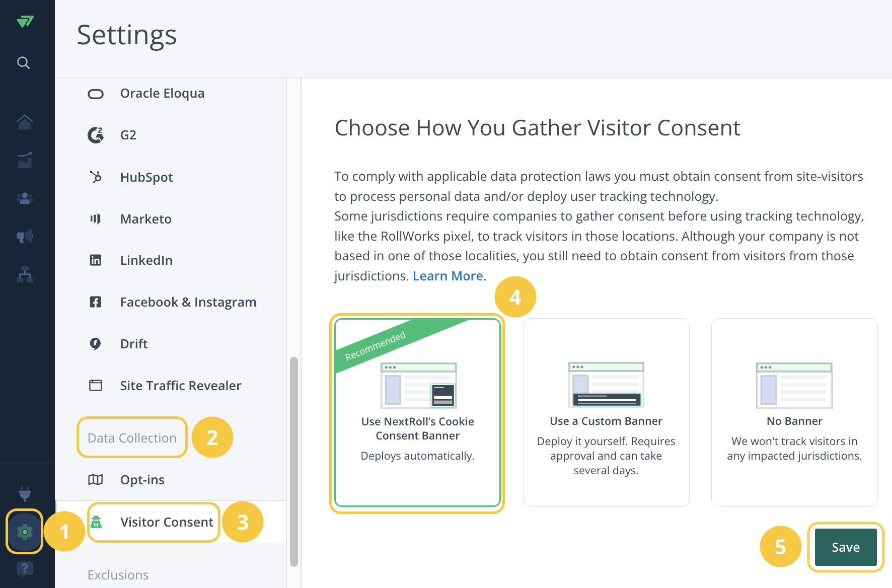Open the help question mark icon
Viewport: 892px width, 588px height.
point(25,569)
